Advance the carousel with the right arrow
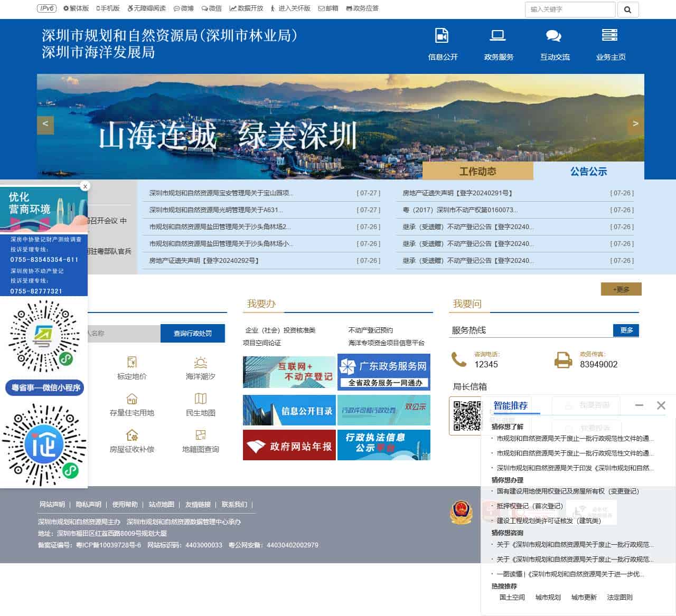 point(635,125)
